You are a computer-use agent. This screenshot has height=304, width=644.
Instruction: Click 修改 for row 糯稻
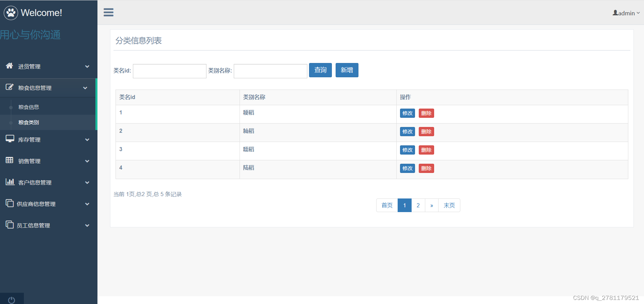click(x=408, y=150)
